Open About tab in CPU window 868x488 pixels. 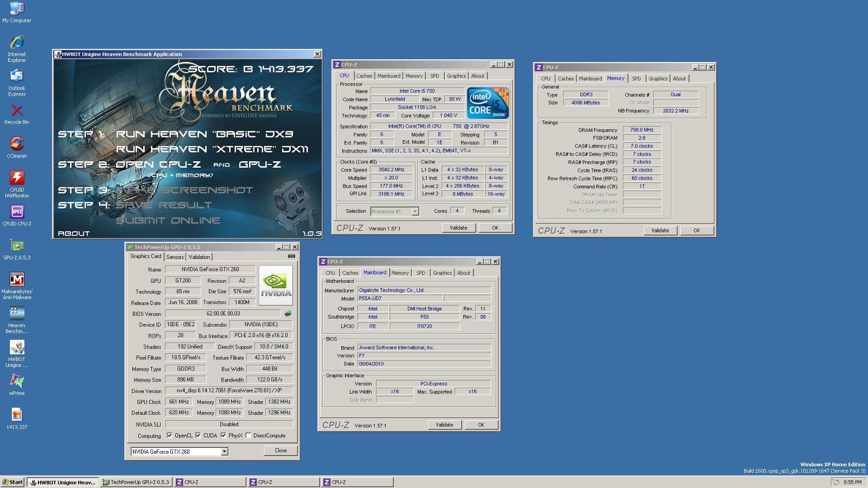point(477,76)
